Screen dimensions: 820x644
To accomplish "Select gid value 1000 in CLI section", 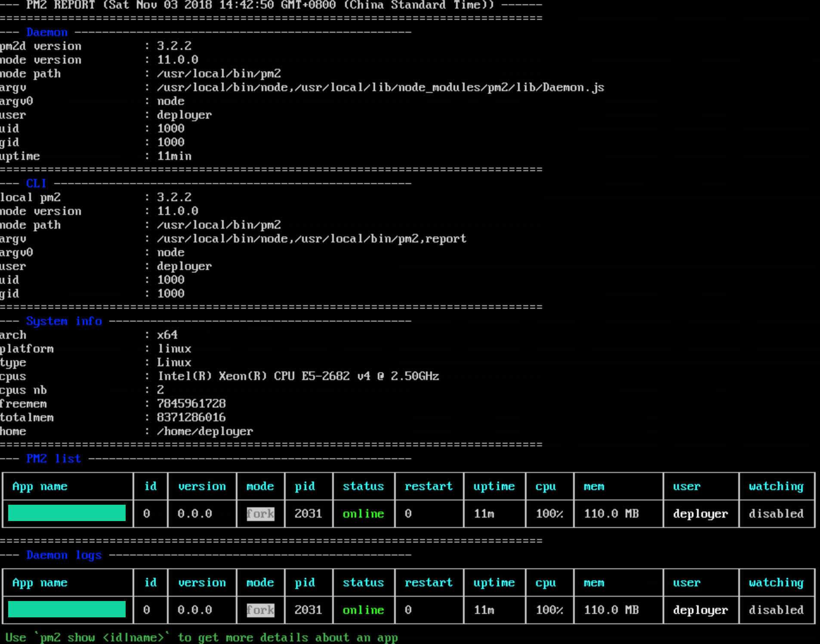I will (x=170, y=294).
